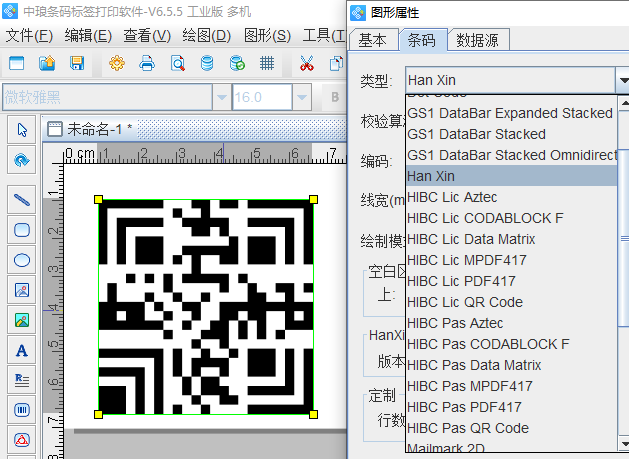Choose GS1 DataBar Stacked from list
Screen dimensions: 629x459
coord(511,134)
